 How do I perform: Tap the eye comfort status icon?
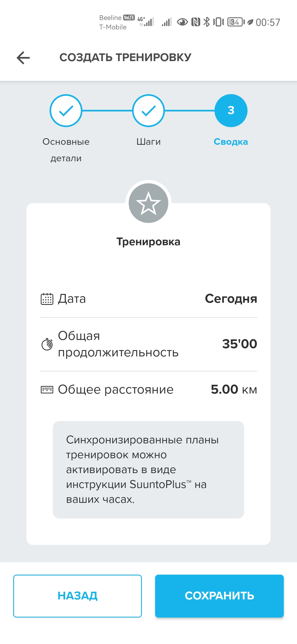click(x=182, y=22)
